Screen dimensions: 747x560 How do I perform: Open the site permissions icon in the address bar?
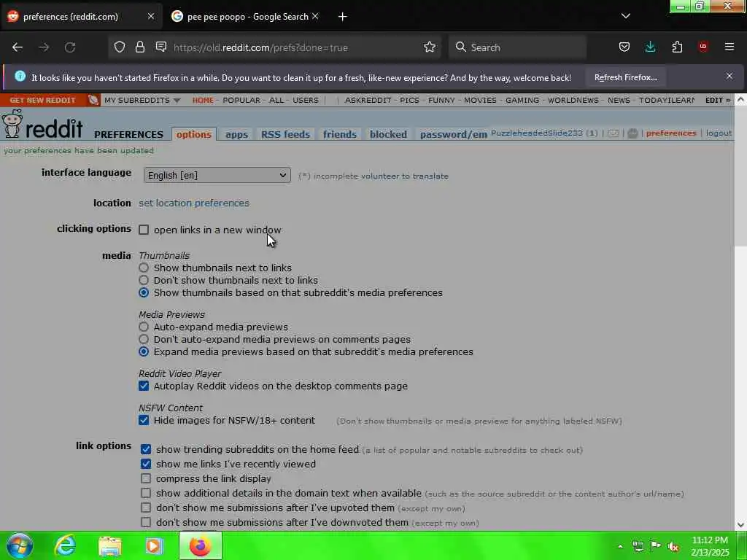(161, 47)
